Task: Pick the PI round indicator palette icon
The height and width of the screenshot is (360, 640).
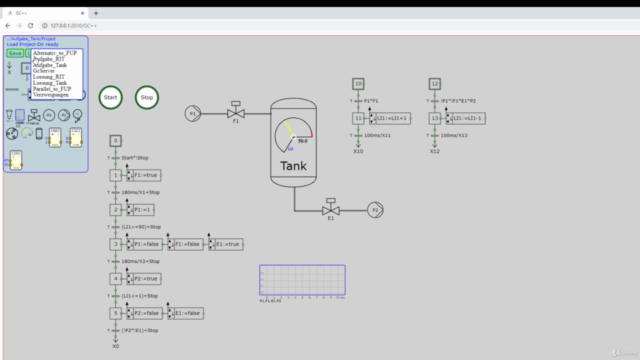Action: coord(49,116)
